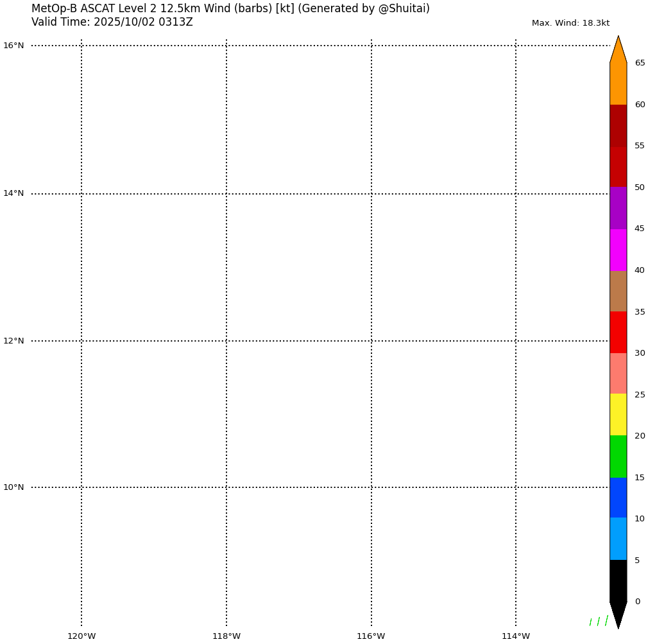This screenshot has height=644, width=648.
Task: Select the light blue 5-10 kt segment
Action: pos(618,539)
